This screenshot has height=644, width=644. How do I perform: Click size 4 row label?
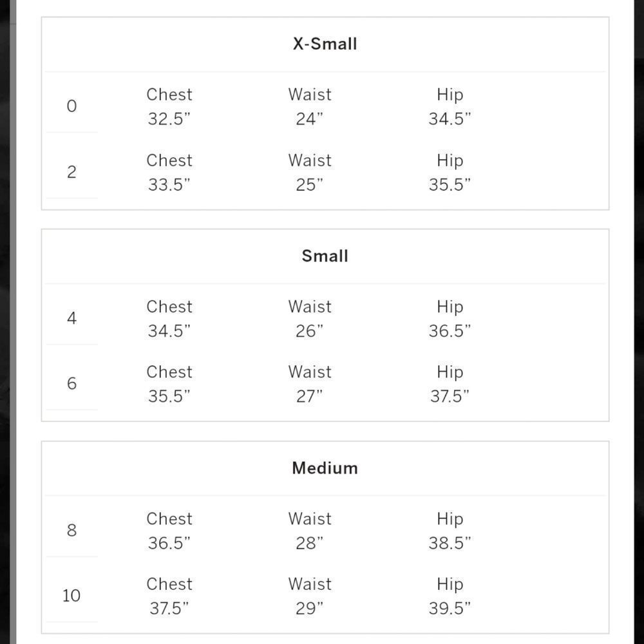click(71, 318)
